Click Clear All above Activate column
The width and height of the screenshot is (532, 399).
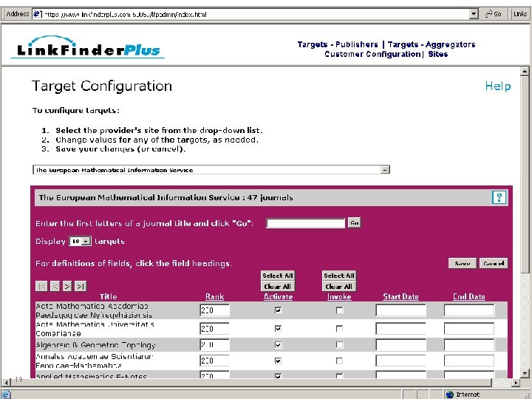[278, 287]
